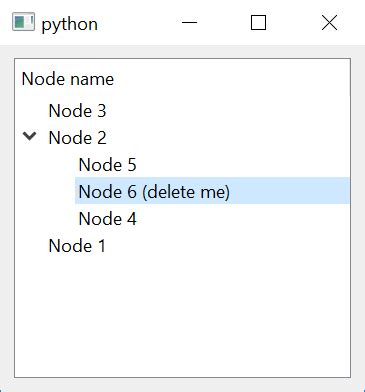Click blank row space right of Node 4
This screenshot has width=365, height=392.
[x=243, y=219]
